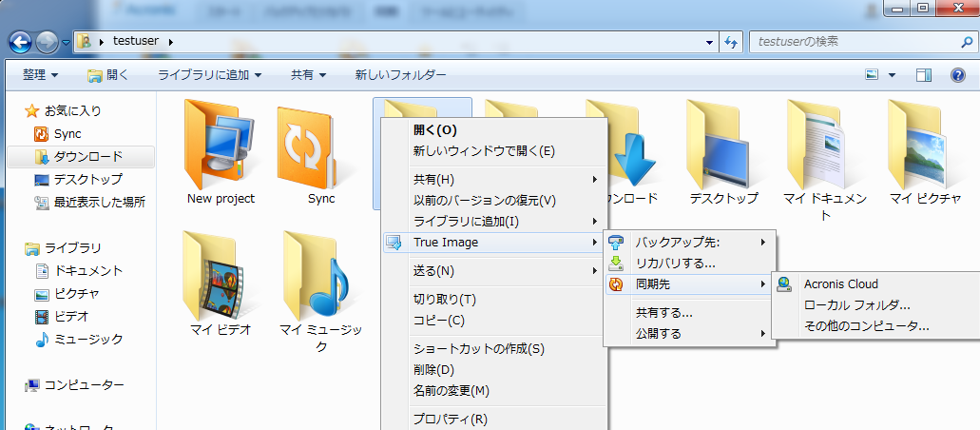The image size is (980, 430).
Task: Click the refresh arrows icon beside address bar
Action: (x=732, y=43)
